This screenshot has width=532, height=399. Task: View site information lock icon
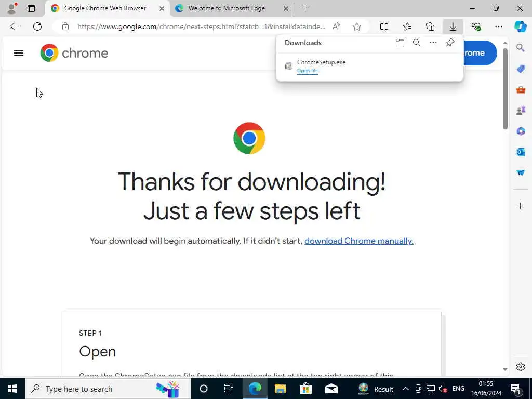tap(65, 26)
